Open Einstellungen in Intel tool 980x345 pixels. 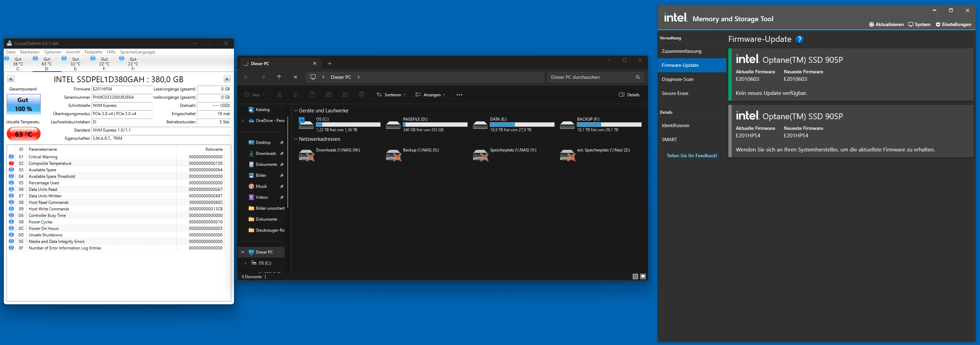953,24
